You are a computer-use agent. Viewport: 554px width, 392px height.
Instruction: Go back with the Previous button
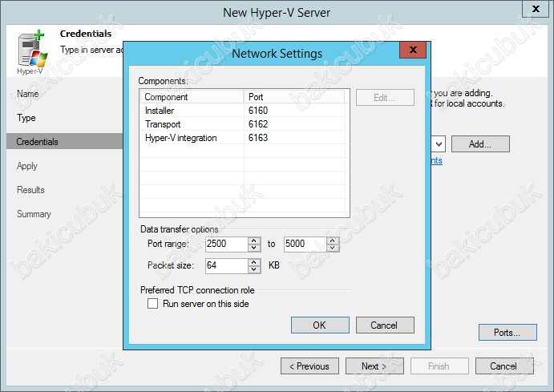[309, 366]
